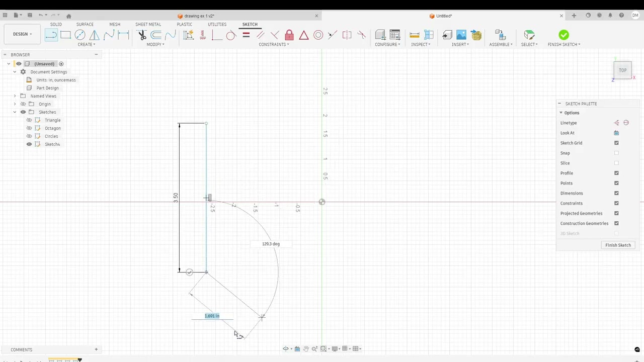This screenshot has width=644, height=362.
Task: Click the Tangent constraint icon
Action: pos(231,35)
